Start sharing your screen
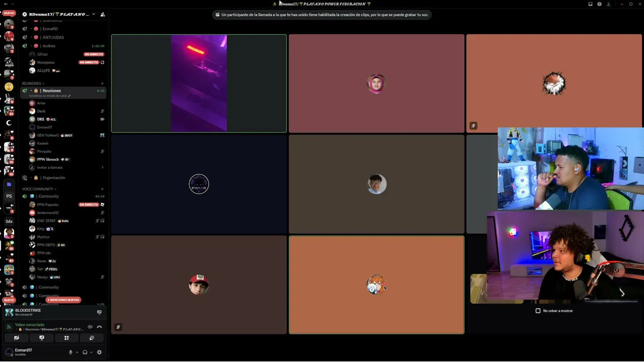 click(42, 338)
